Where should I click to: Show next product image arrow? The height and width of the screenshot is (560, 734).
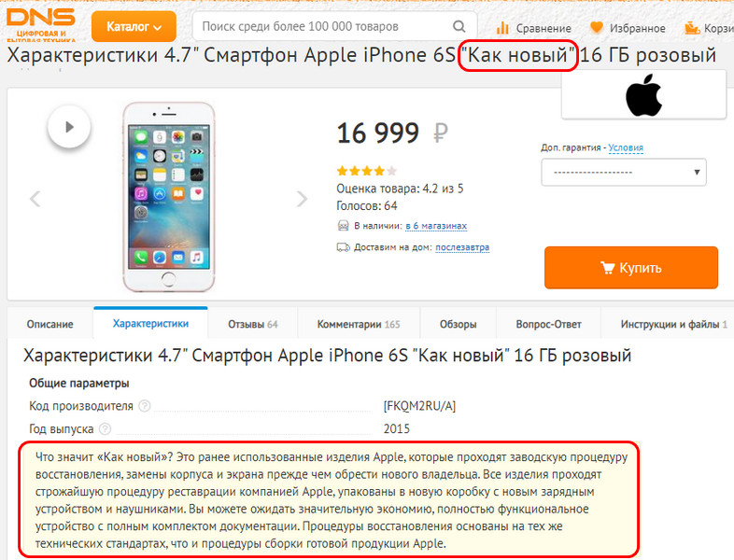pos(303,199)
